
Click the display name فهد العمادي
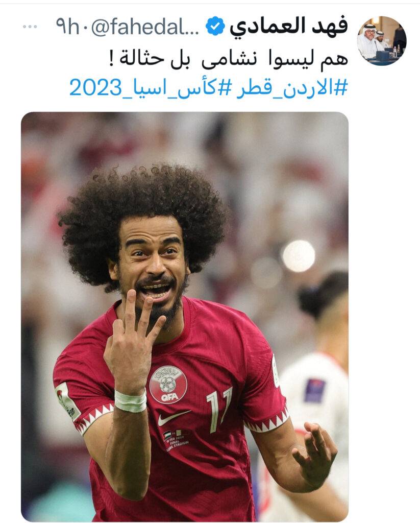click(289, 27)
